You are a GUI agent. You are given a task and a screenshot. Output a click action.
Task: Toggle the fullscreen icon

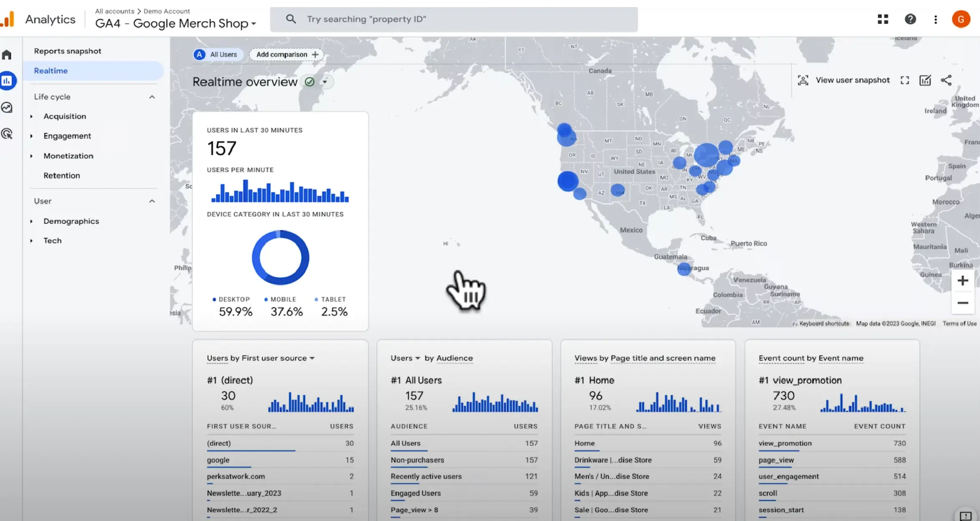tap(904, 80)
